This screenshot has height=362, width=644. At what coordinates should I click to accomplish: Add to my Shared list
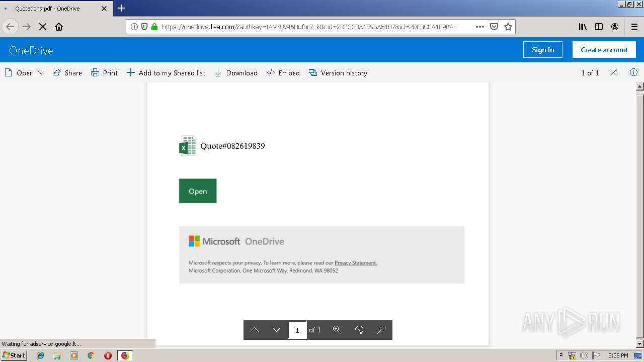(166, 73)
